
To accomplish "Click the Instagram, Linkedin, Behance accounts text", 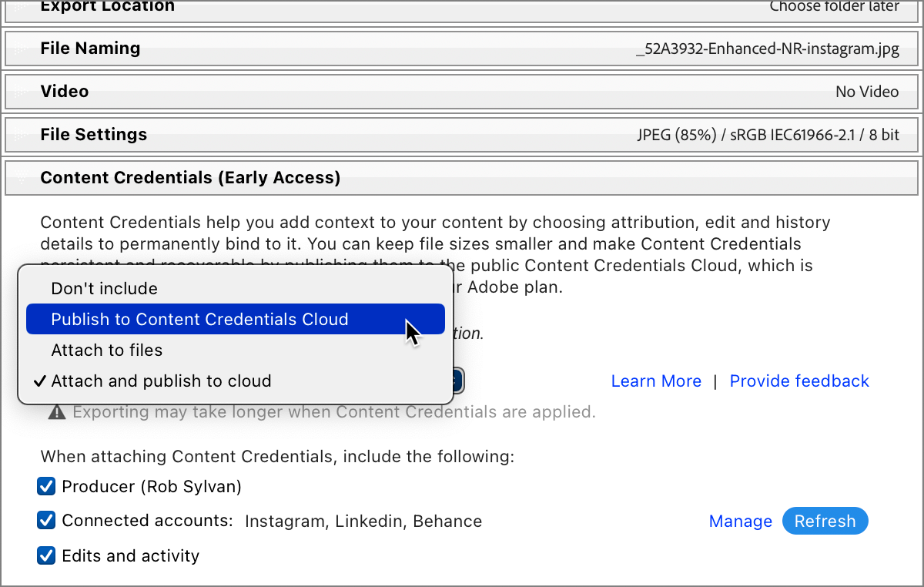I will [x=363, y=522].
